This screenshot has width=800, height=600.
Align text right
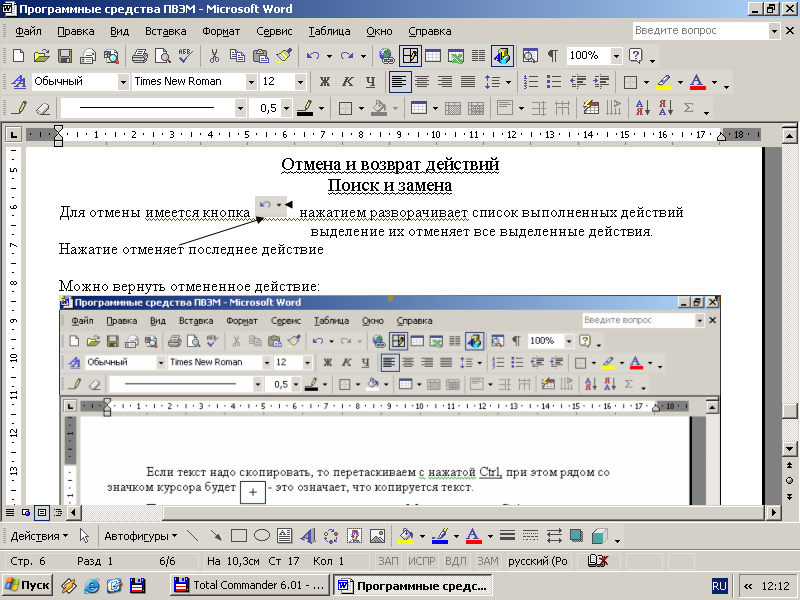445,82
